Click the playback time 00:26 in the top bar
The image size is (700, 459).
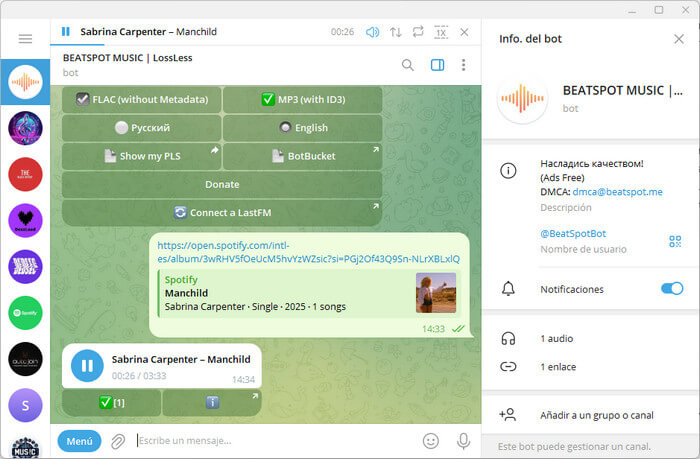342,32
